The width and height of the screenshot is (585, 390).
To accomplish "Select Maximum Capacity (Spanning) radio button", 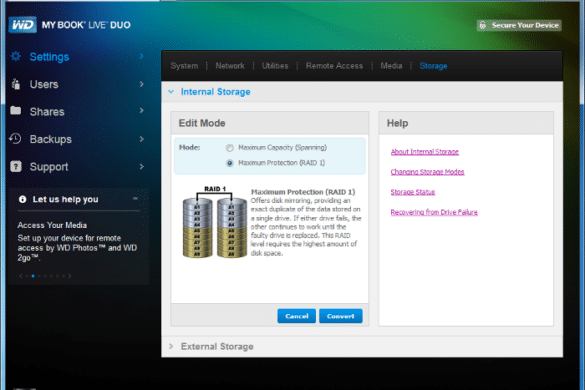I will point(230,148).
